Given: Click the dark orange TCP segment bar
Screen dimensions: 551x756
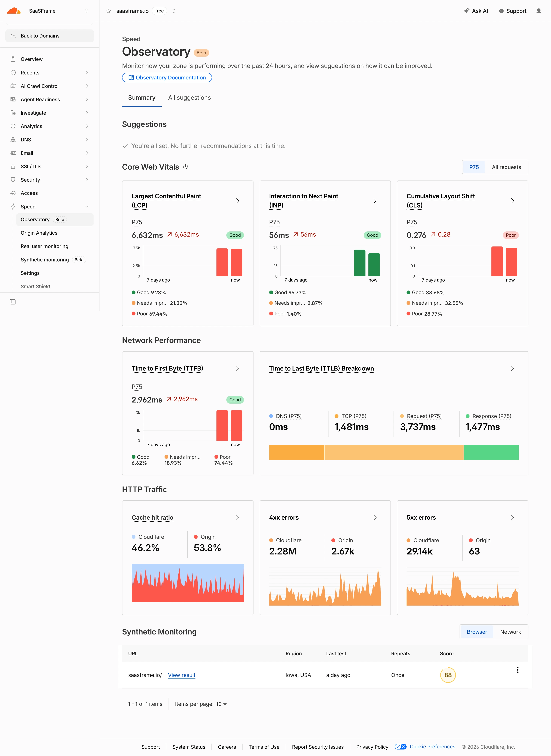Looking at the screenshot, I should (x=297, y=452).
